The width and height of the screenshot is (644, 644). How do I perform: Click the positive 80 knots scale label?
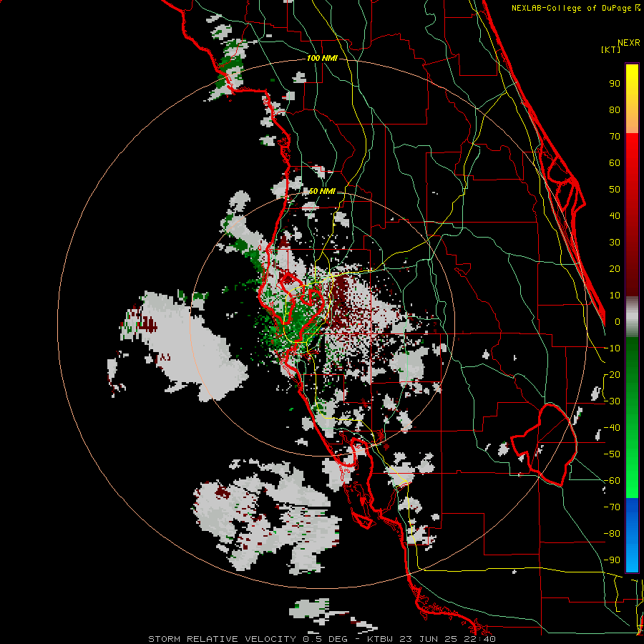point(615,109)
